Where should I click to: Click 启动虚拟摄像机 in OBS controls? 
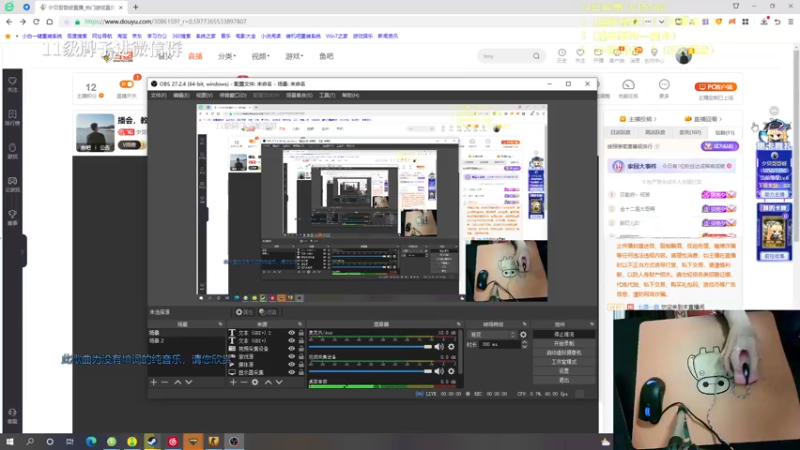564,353
